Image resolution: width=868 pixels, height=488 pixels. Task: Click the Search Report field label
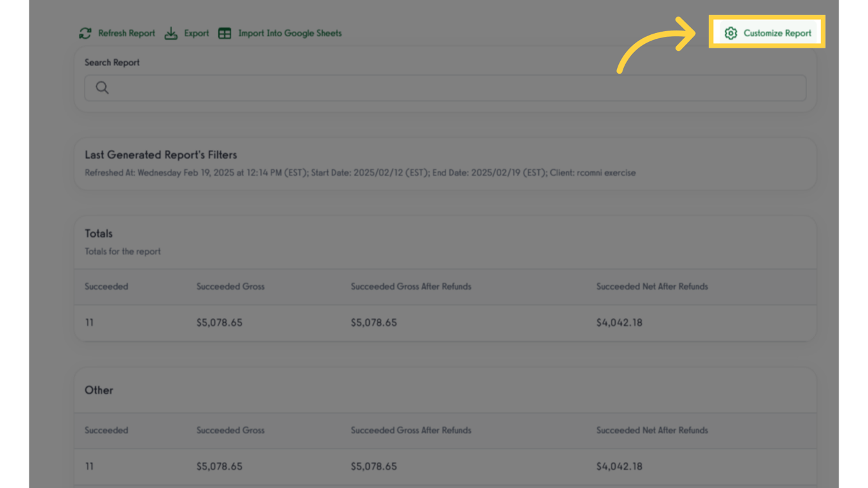click(x=112, y=62)
